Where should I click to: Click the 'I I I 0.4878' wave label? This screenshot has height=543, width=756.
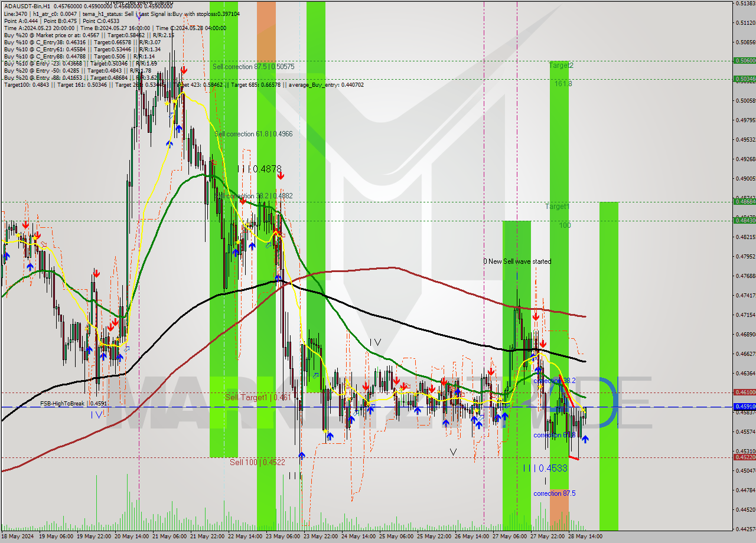[259, 169]
